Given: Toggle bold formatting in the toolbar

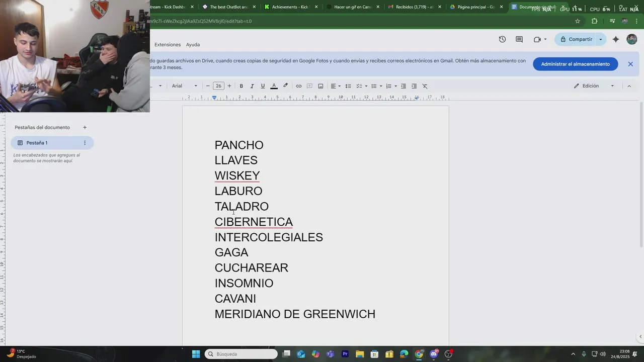Looking at the screenshot, I should point(241,86).
